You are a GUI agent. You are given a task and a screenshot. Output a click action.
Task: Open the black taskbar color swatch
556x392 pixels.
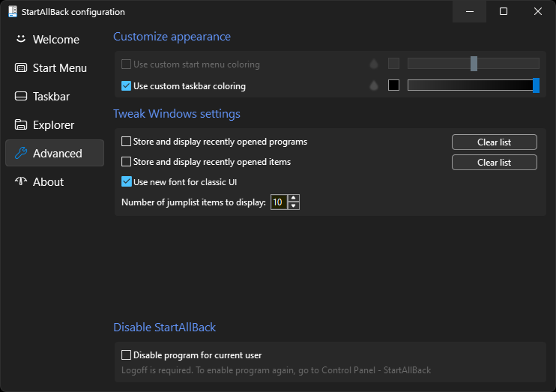(x=393, y=85)
